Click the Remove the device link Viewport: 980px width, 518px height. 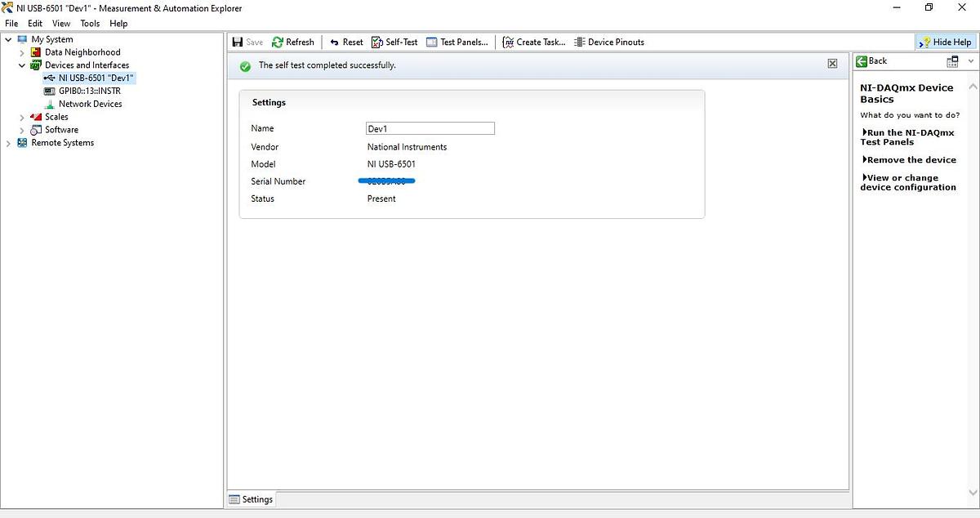click(911, 160)
